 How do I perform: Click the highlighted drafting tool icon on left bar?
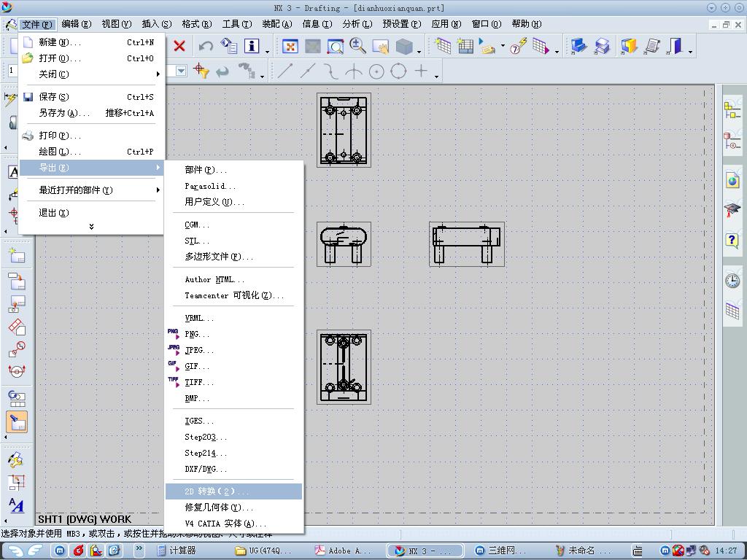[x=17, y=422]
